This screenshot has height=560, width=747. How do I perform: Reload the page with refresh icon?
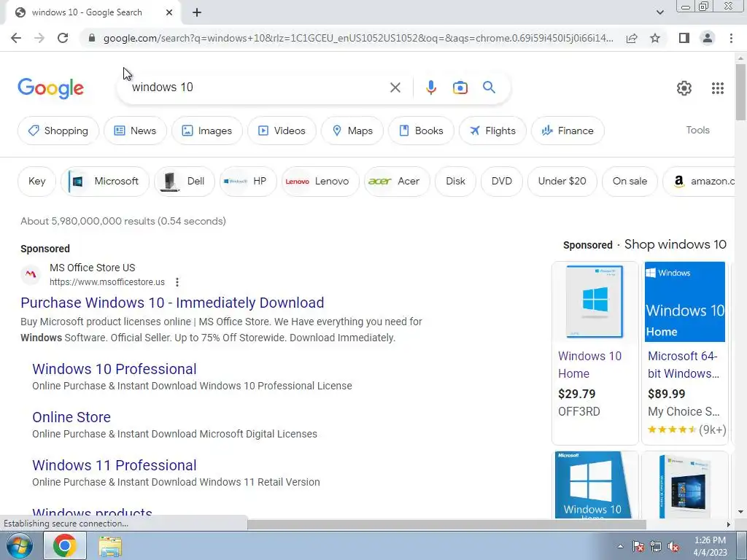tap(63, 38)
